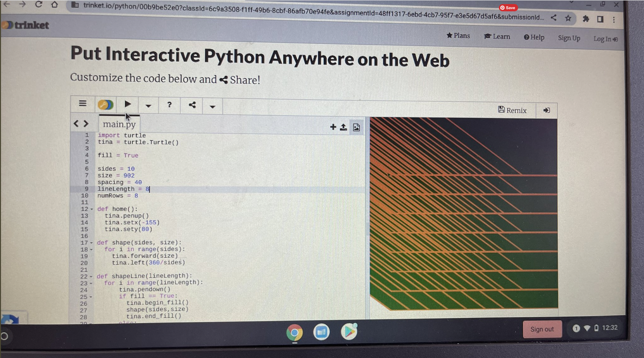Click the browser forward arrow
This screenshot has width=644, height=358.
click(x=23, y=4)
